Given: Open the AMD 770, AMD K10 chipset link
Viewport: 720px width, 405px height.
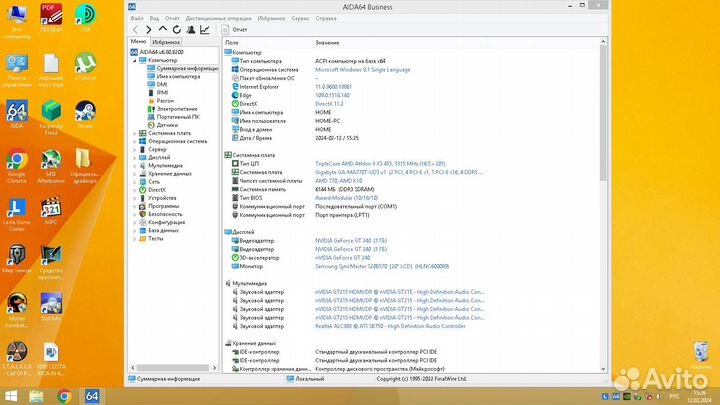Looking at the screenshot, I should (338, 181).
